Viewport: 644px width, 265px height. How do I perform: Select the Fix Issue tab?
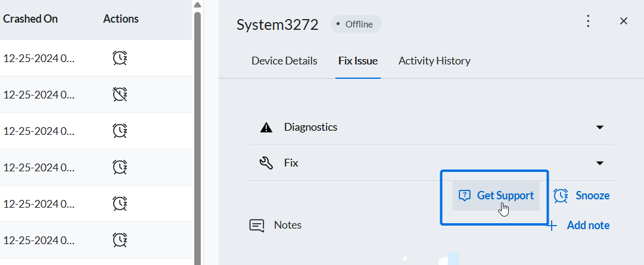(x=358, y=61)
